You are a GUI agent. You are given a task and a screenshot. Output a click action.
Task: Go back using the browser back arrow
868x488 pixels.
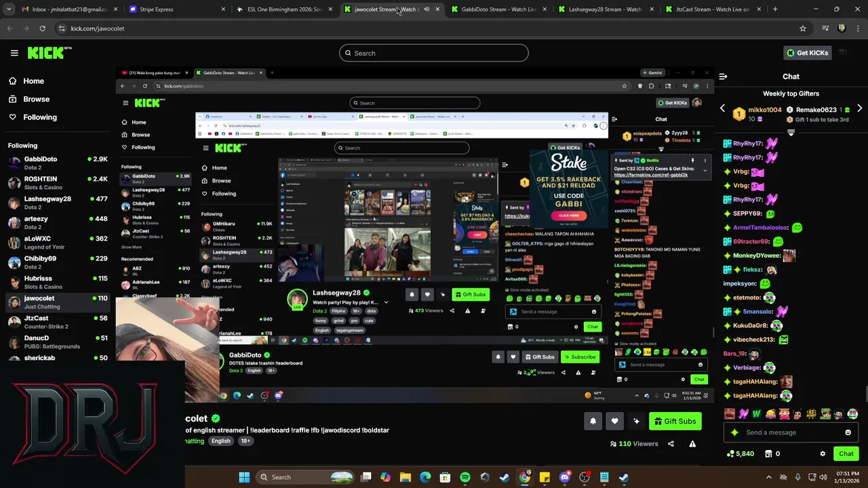coord(9,28)
